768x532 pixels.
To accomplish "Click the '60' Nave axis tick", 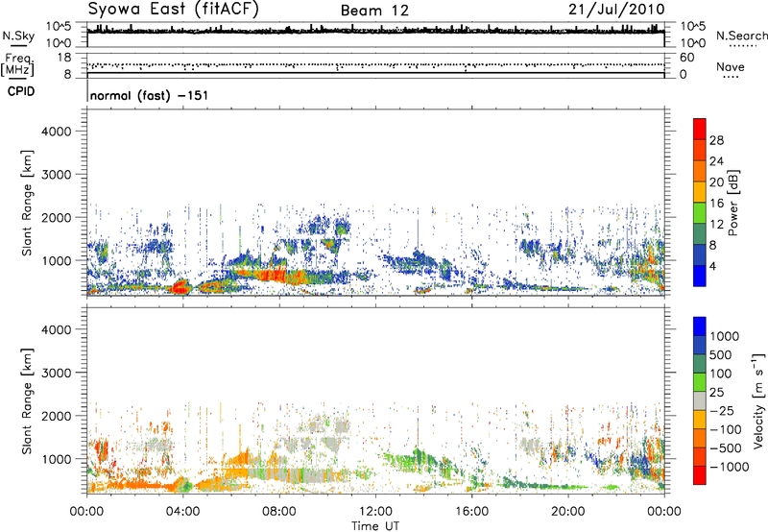I will click(x=686, y=58).
